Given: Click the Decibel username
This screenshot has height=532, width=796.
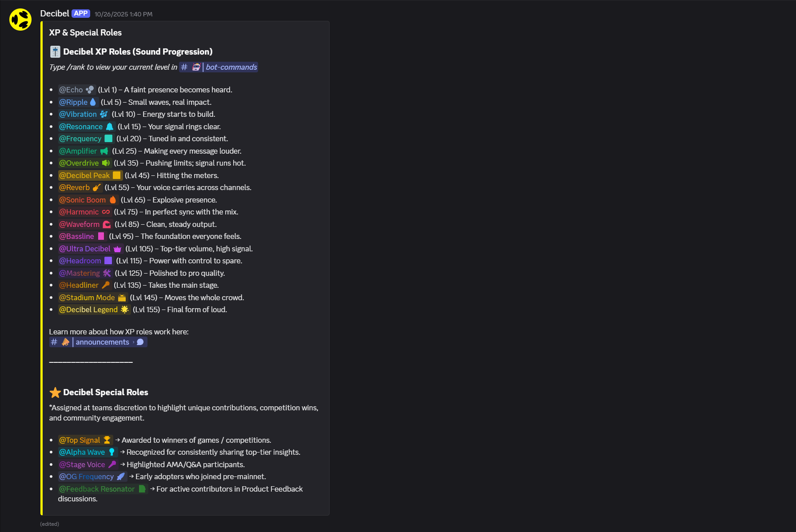Looking at the screenshot, I should click(55, 14).
